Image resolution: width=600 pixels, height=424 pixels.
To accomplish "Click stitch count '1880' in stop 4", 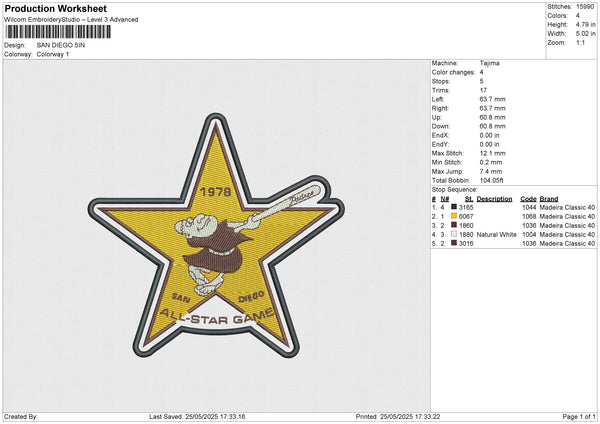I will 466,235.
